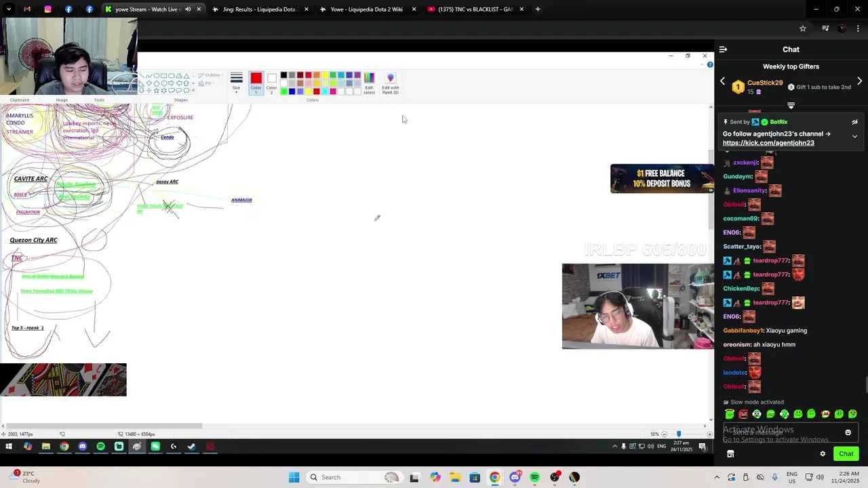Collapse the pinned message chevron
Image resolution: width=868 pixels, height=488 pixels.
[x=855, y=136]
